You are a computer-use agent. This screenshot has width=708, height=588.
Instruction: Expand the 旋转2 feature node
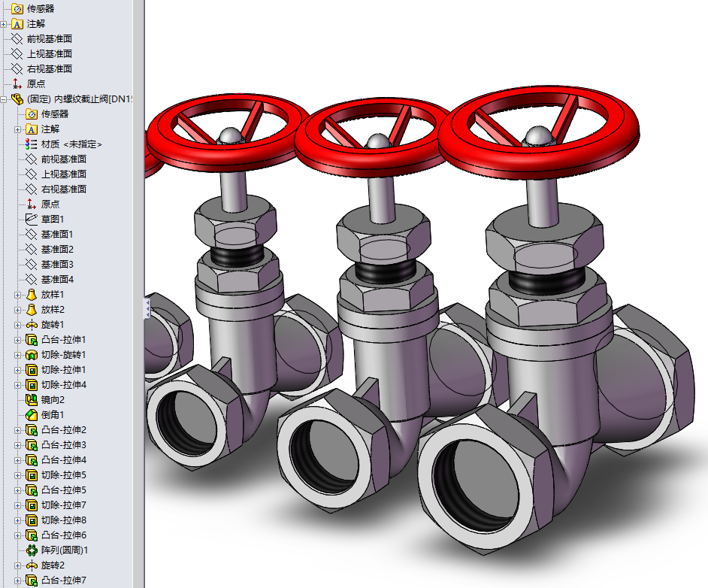[17, 565]
